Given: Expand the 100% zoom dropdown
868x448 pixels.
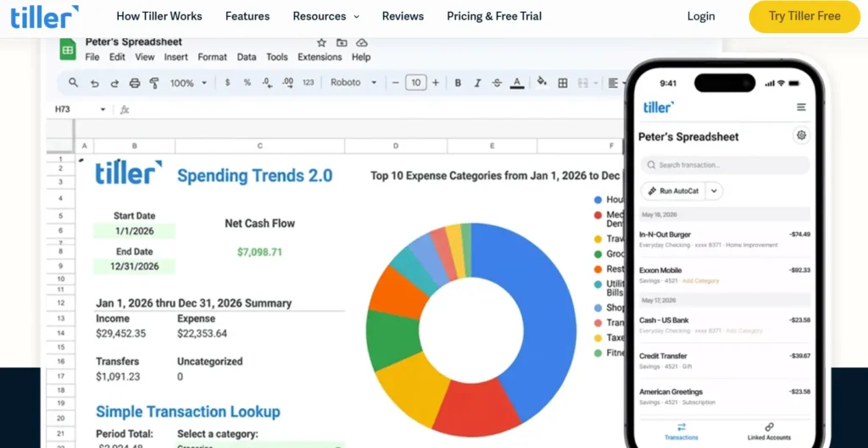Looking at the screenshot, I should point(188,83).
